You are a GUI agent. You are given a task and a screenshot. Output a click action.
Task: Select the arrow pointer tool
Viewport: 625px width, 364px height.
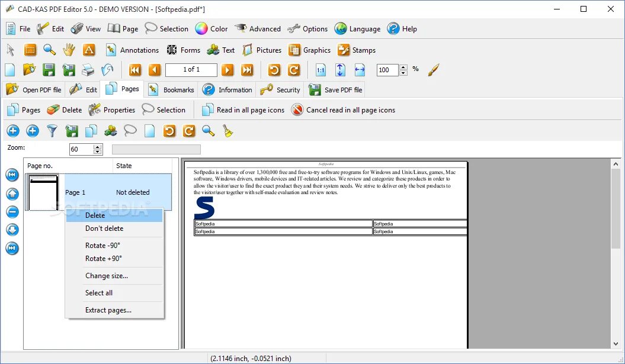[10, 50]
